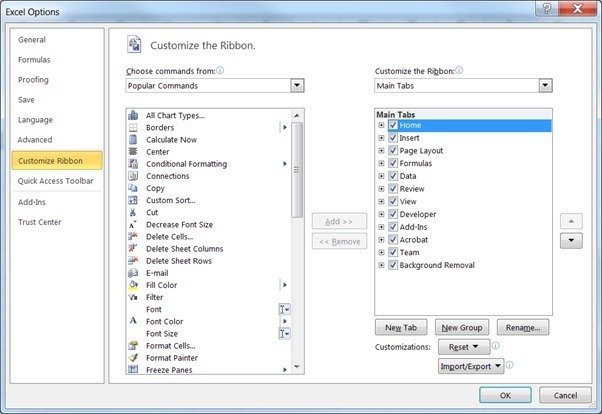Screen dimensions: 602x414
Task: Click the Cut scissors icon
Action: tap(133, 212)
